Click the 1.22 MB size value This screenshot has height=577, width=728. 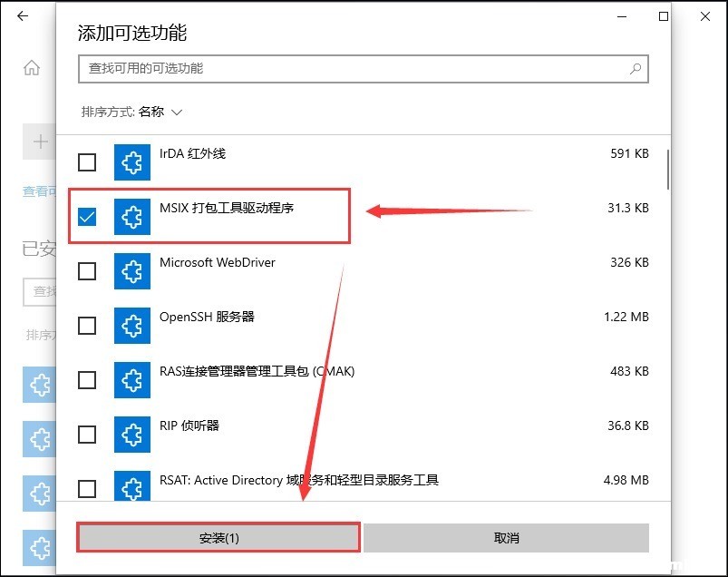pyautogui.click(x=626, y=317)
